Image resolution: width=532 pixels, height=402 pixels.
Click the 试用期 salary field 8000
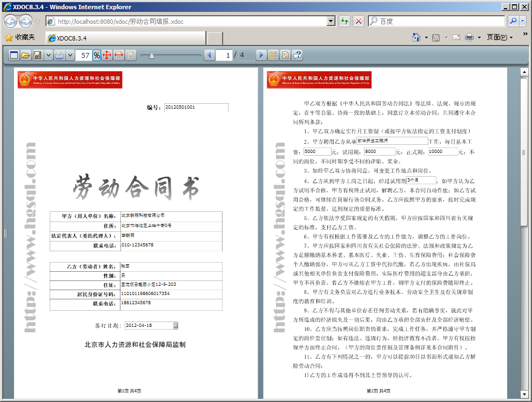point(380,151)
